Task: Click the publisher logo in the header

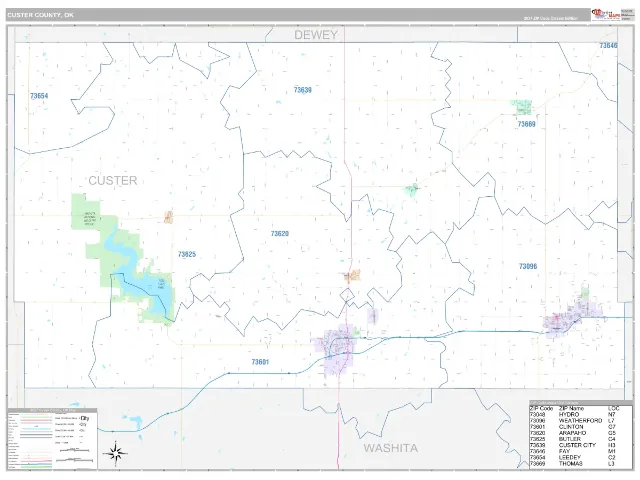Action: [x=606, y=14]
